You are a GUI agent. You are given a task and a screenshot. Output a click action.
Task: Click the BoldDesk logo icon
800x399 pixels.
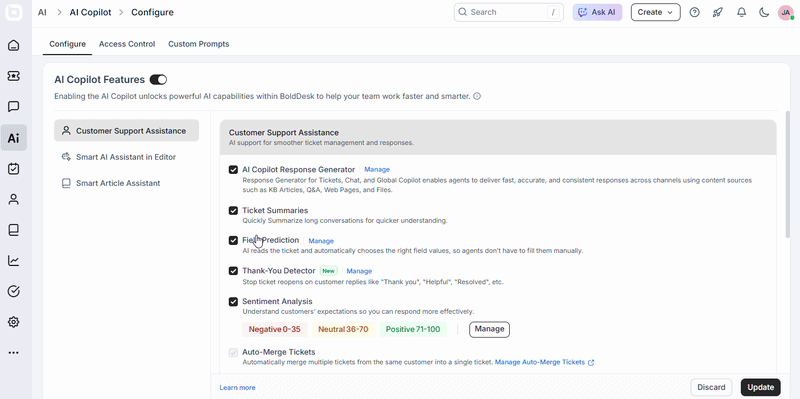coord(14,13)
